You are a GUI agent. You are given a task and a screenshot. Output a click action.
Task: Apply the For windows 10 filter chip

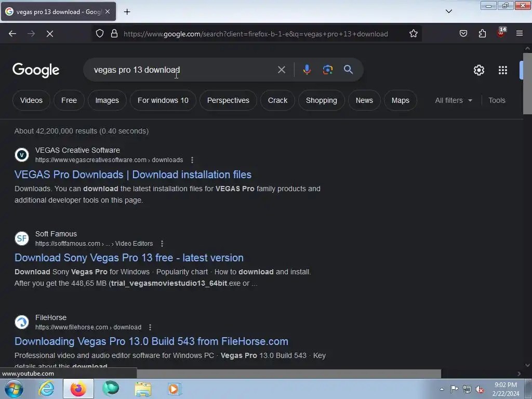(x=163, y=100)
